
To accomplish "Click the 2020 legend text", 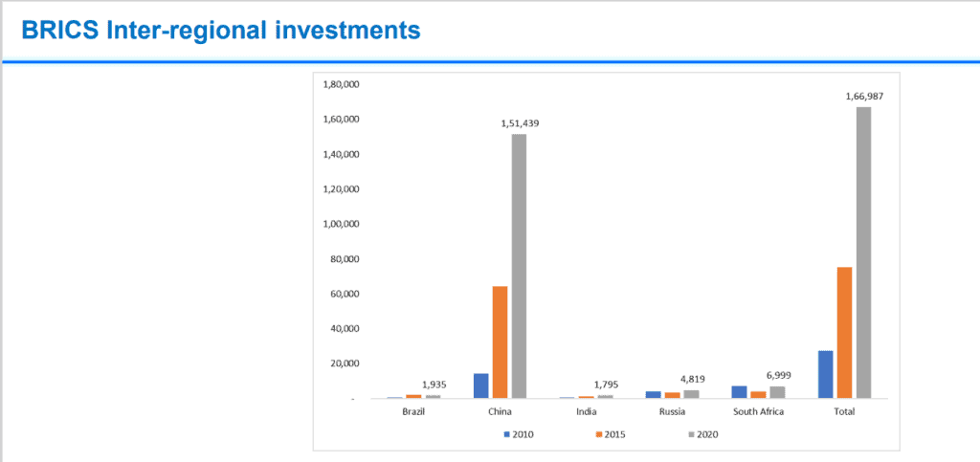I will [706, 434].
